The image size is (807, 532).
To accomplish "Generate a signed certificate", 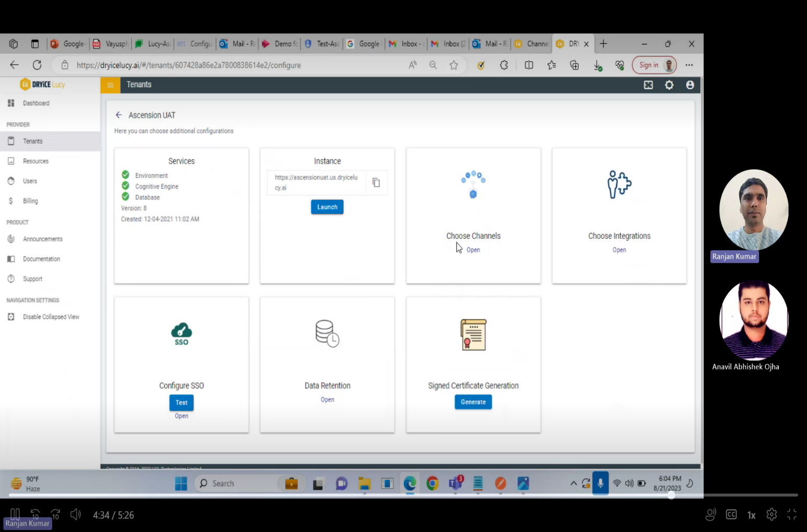I will tap(473, 402).
